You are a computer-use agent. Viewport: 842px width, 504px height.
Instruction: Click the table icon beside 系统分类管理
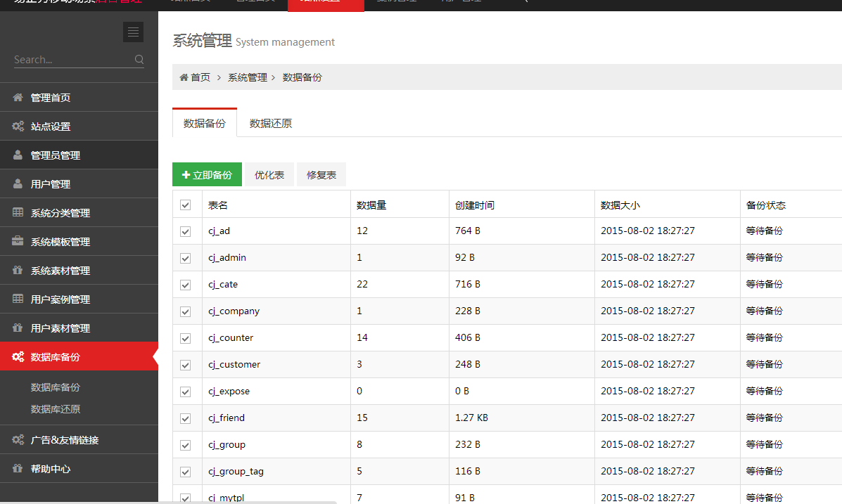pyautogui.click(x=18, y=213)
